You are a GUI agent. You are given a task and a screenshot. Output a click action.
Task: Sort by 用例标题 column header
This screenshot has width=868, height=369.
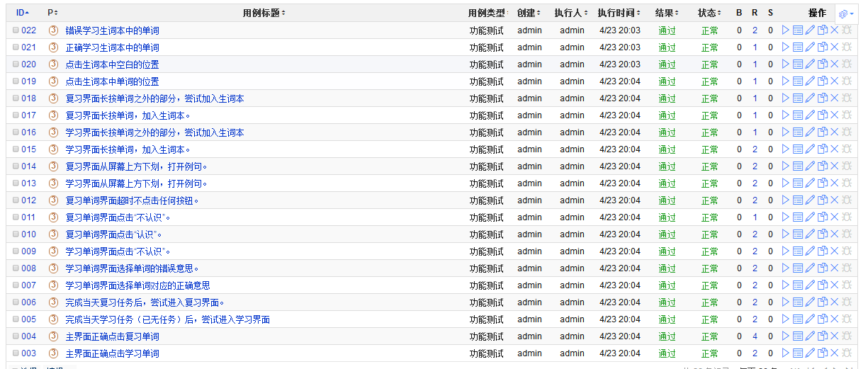[x=264, y=13]
